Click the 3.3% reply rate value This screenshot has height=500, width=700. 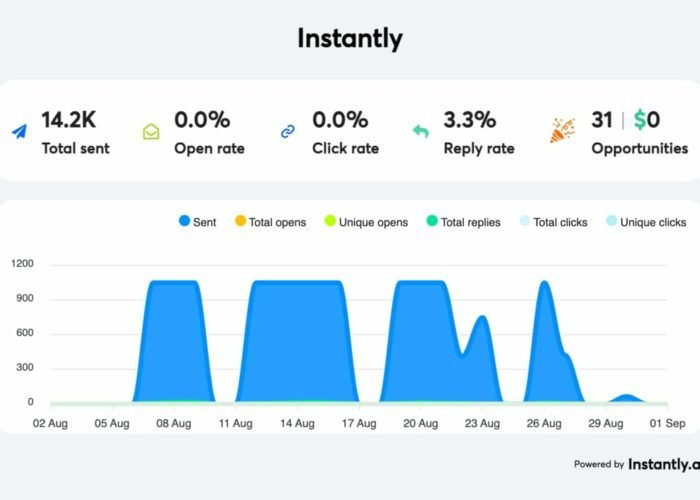470,120
